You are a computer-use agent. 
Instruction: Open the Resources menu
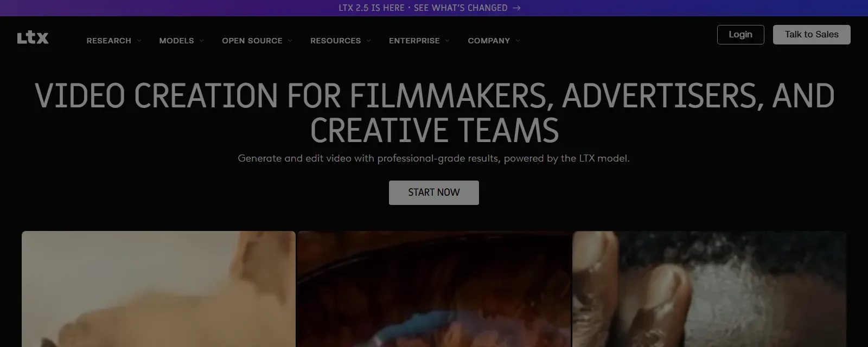(335, 41)
